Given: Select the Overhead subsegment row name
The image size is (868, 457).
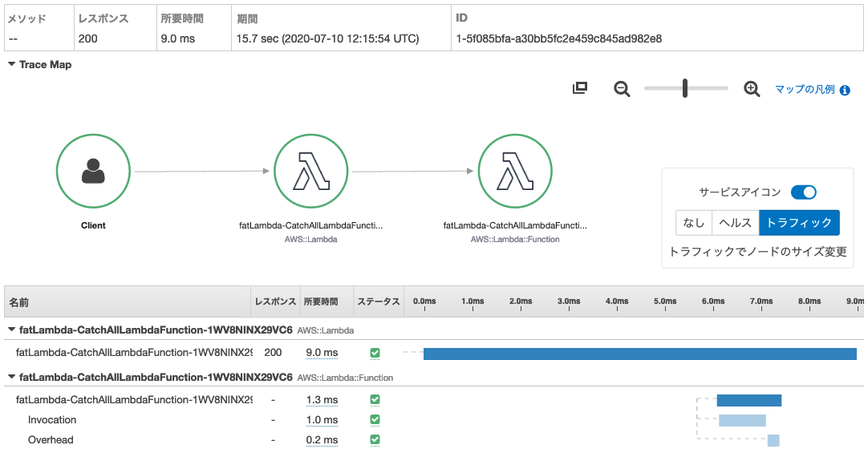Looking at the screenshot, I should [51, 440].
